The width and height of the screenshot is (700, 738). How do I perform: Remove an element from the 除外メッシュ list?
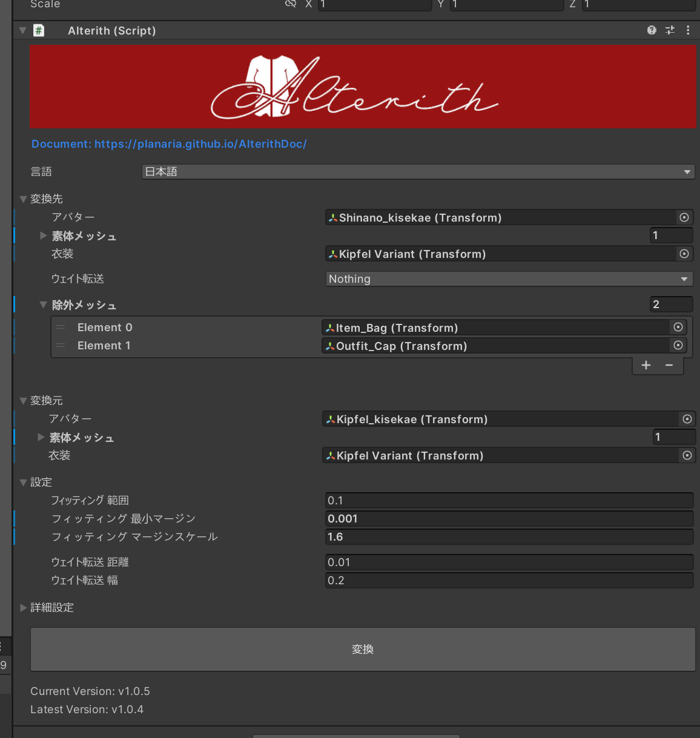pyautogui.click(x=669, y=365)
